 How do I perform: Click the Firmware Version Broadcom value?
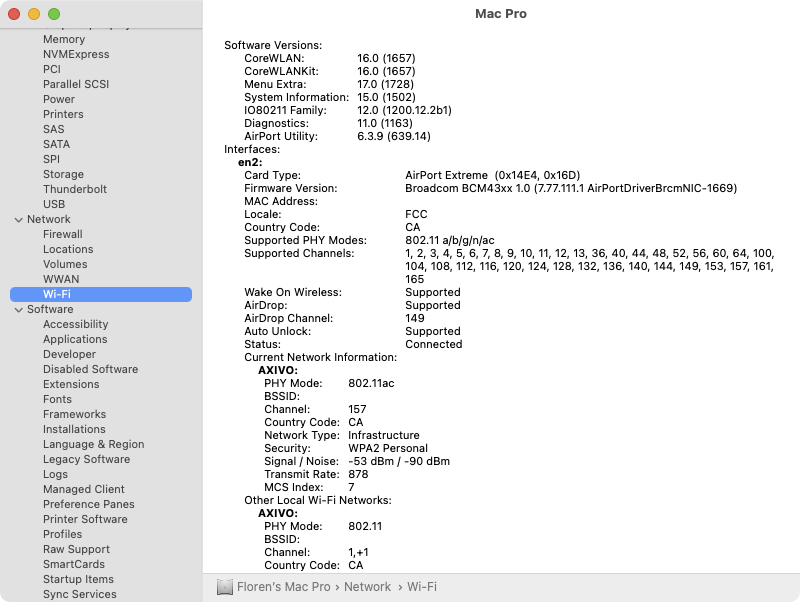click(571, 188)
